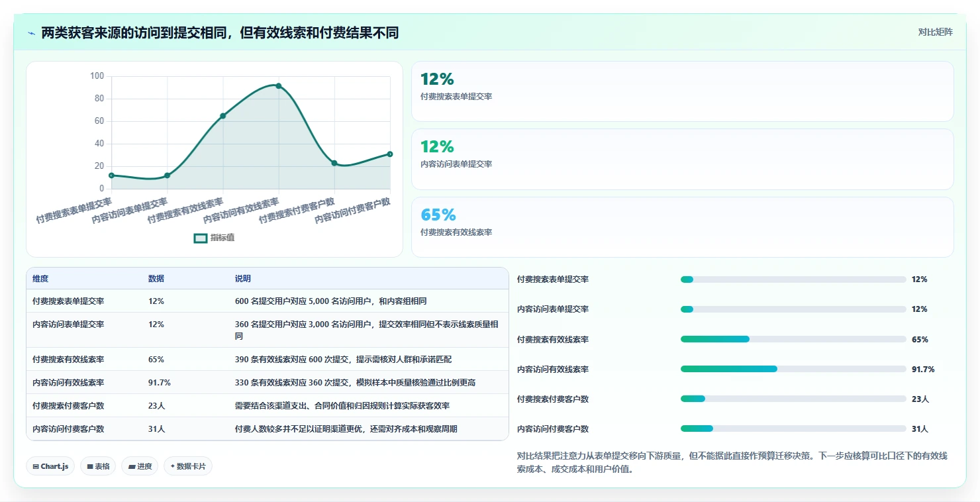Click description 付费人数较多并不足以证明
The image size is (980, 502).
click(x=346, y=429)
